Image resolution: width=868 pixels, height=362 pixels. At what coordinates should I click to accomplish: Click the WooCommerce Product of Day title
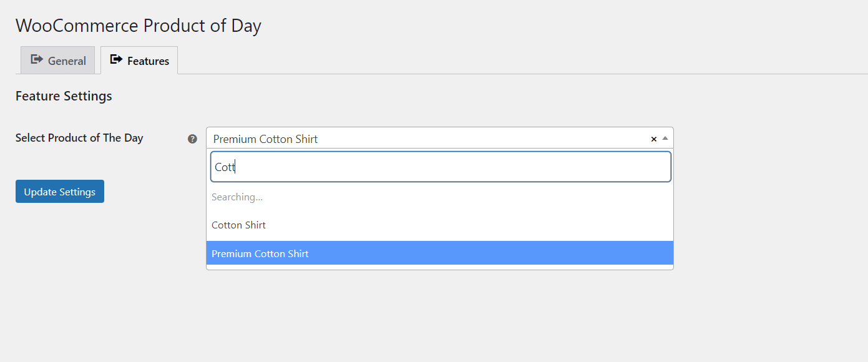pyautogui.click(x=139, y=26)
